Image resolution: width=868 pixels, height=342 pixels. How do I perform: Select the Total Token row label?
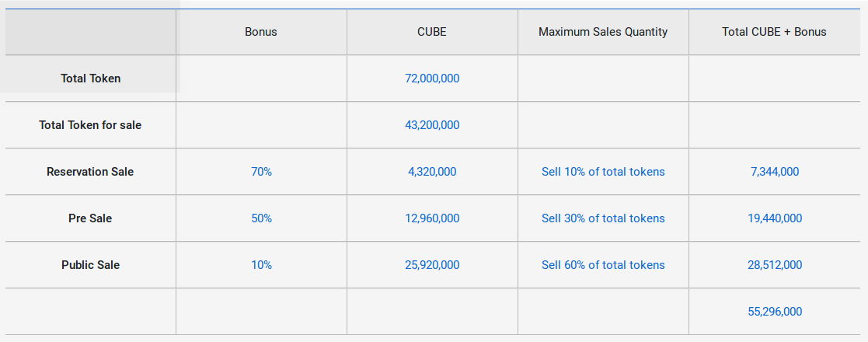click(91, 79)
